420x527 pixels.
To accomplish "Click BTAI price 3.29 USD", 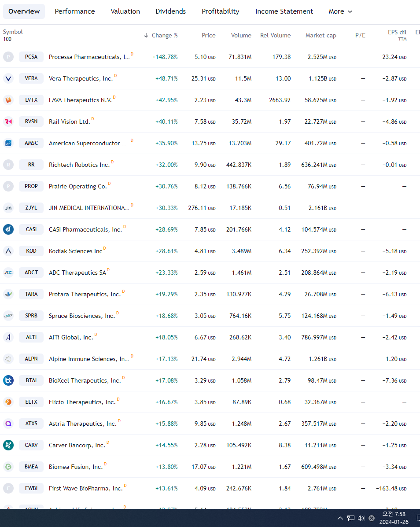I will [x=205, y=380].
